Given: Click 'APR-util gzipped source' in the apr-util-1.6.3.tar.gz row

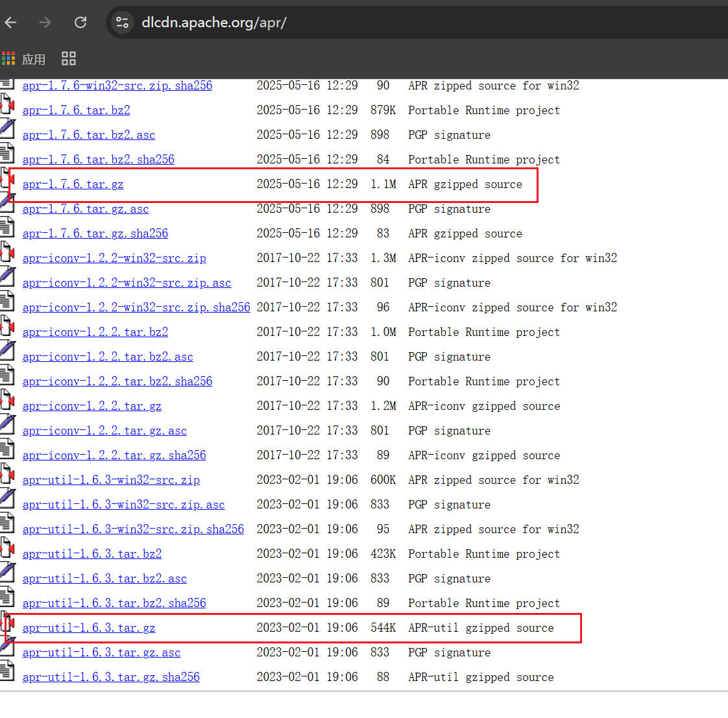Looking at the screenshot, I should (x=481, y=628).
